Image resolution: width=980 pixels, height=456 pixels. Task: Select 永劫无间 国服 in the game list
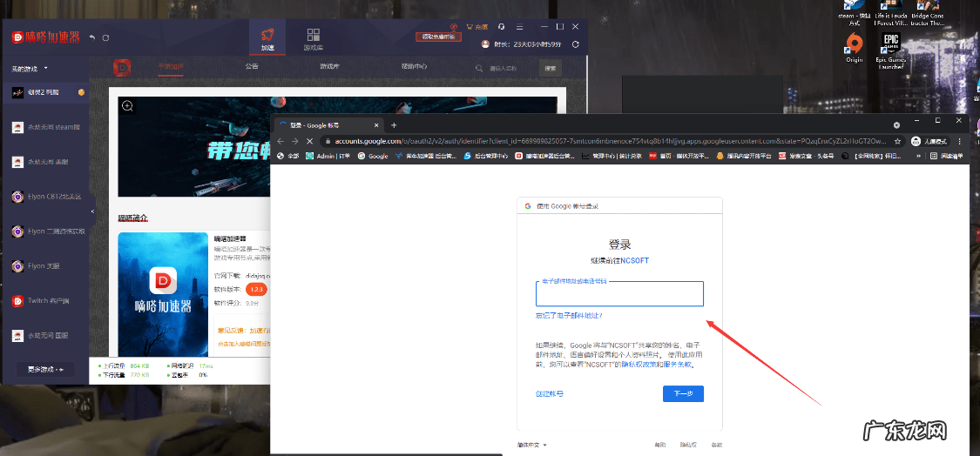(x=45, y=335)
